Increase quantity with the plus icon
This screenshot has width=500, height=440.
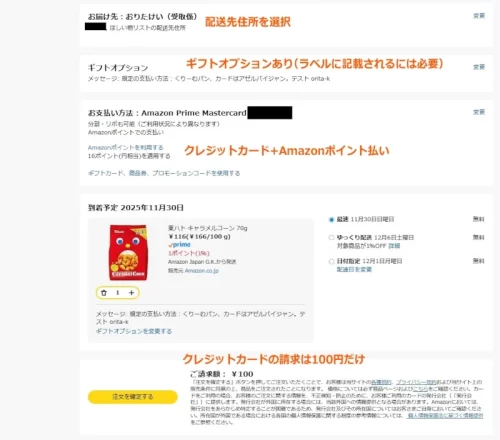131,293
